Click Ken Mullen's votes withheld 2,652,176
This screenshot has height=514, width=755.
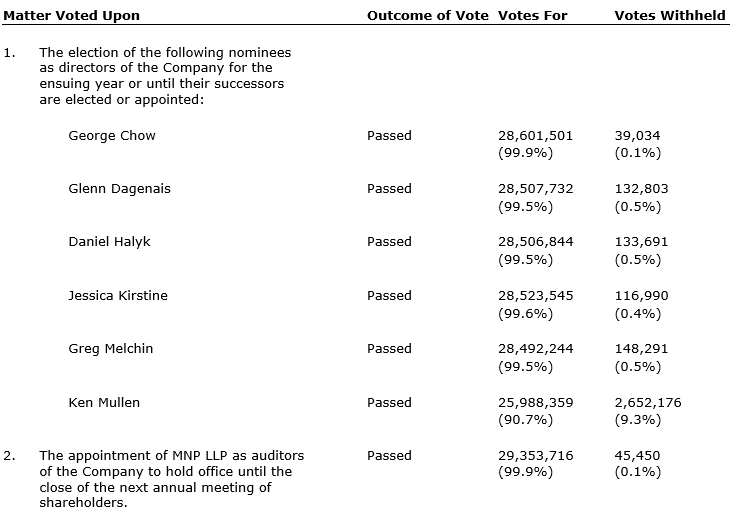[648, 402]
